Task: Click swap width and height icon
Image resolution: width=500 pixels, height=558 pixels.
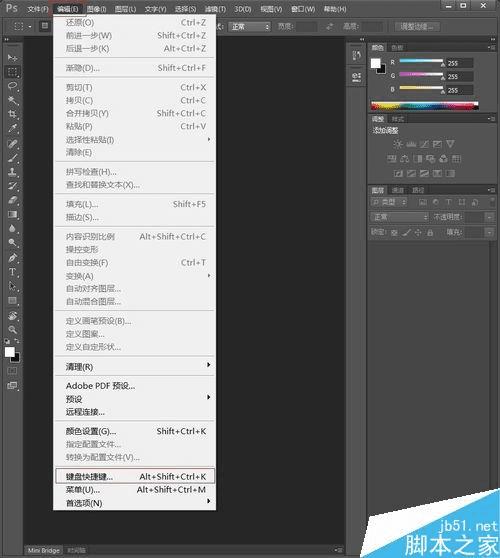Action: pyautogui.click(x=330, y=26)
